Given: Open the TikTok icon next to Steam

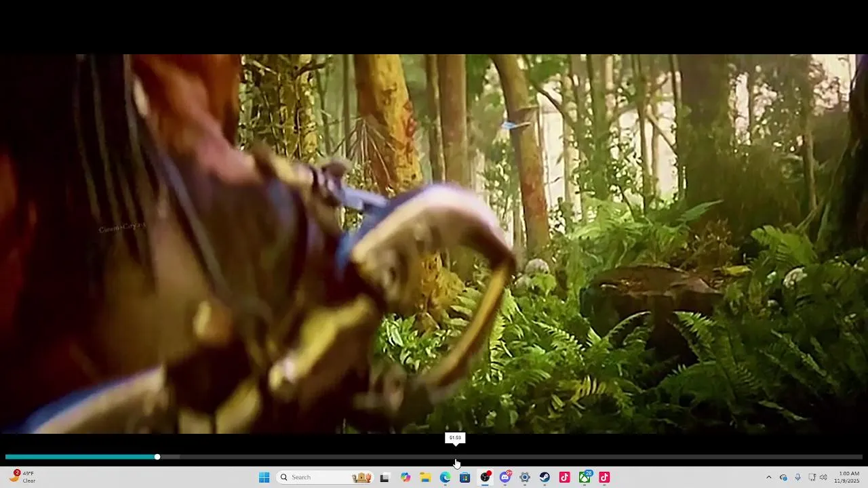Looking at the screenshot, I should pos(564,477).
